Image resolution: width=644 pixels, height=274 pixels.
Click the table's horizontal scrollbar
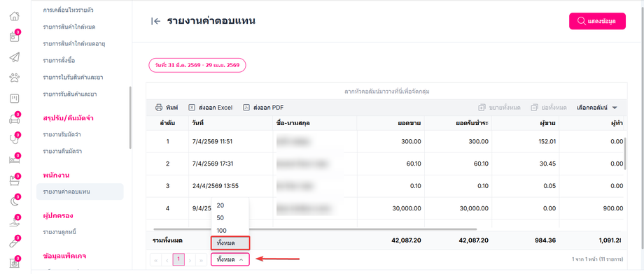click(x=316, y=229)
